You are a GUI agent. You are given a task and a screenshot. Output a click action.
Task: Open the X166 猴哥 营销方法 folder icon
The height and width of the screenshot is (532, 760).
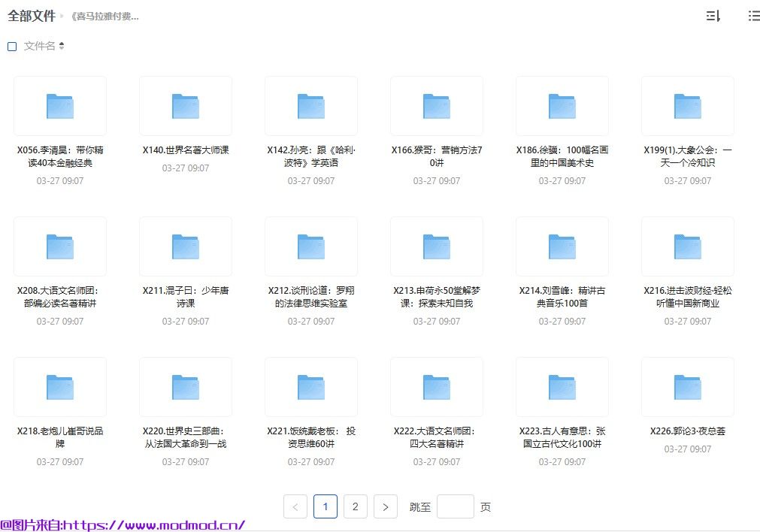[437, 106]
